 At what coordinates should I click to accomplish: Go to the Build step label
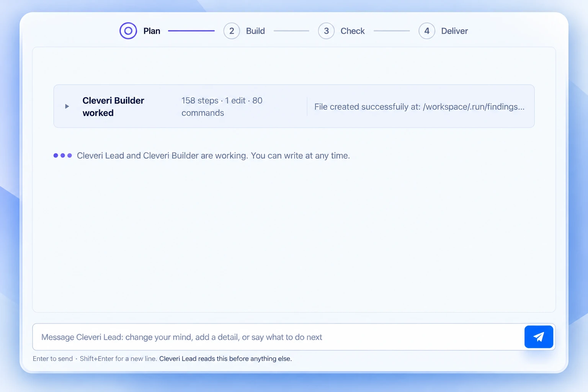point(255,31)
